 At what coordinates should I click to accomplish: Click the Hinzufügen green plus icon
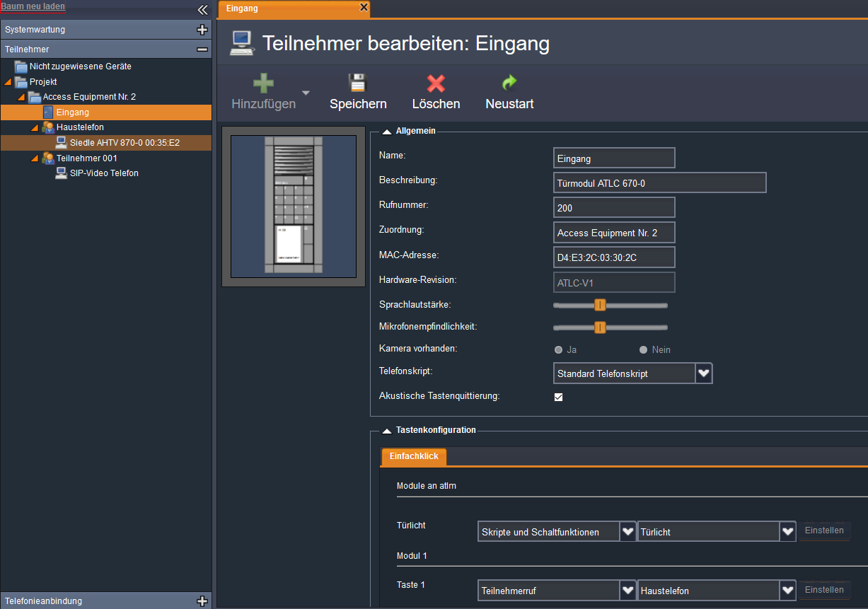263,83
